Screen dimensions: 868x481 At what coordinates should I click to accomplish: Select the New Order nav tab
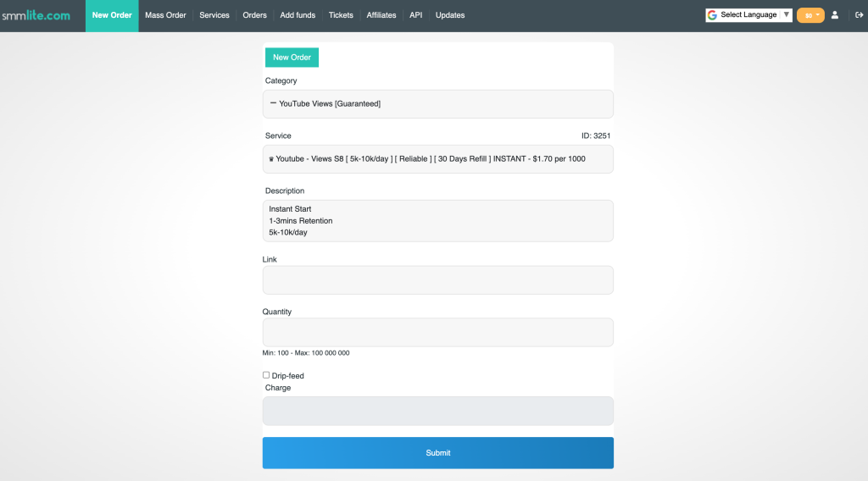[x=112, y=15]
